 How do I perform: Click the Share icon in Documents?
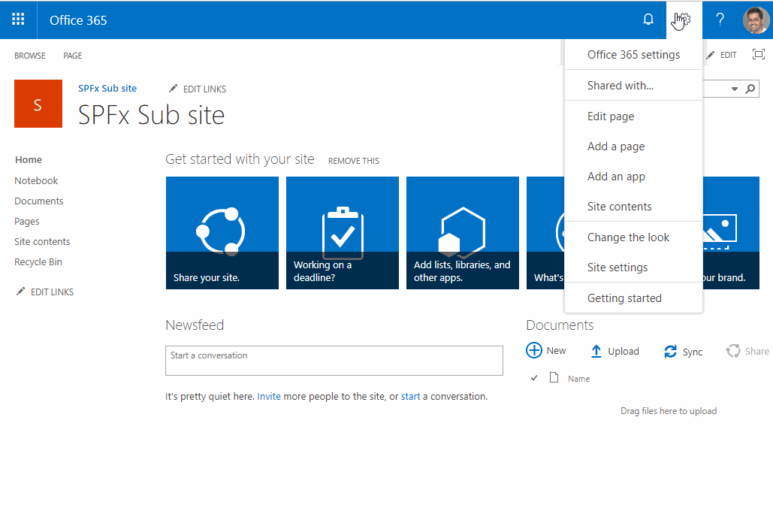coord(733,351)
